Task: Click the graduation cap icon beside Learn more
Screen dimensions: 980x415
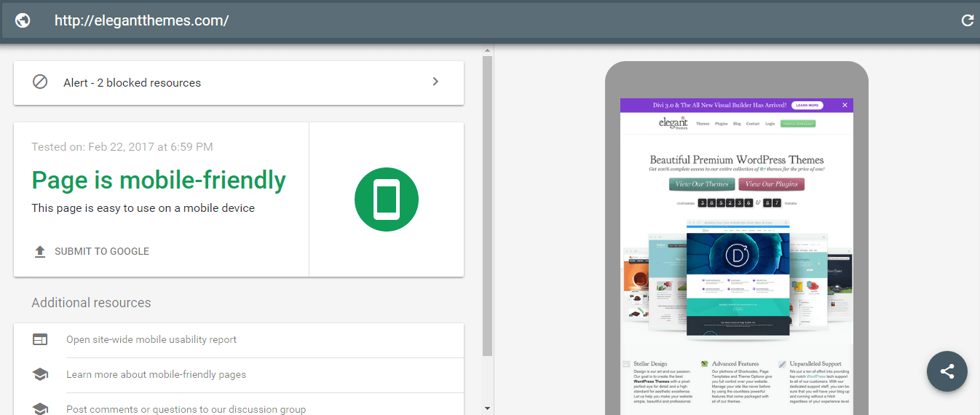Action: coord(40,374)
